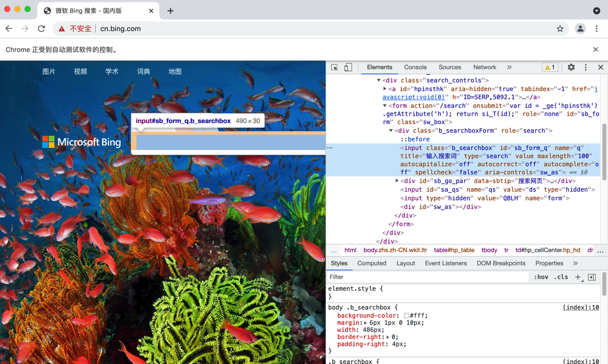This screenshot has width=608, height=364.
Task: Activate the inspect element picker icon
Action: coord(334,68)
